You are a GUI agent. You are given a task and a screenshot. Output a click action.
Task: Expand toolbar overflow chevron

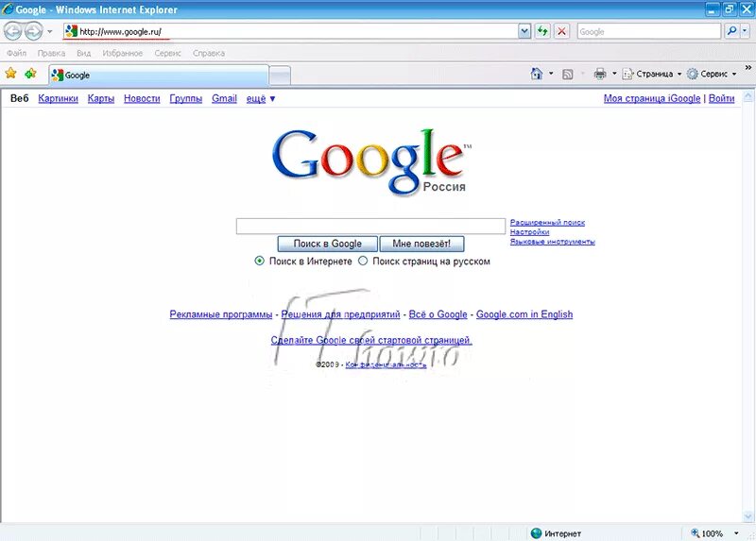(x=747, y=68)
